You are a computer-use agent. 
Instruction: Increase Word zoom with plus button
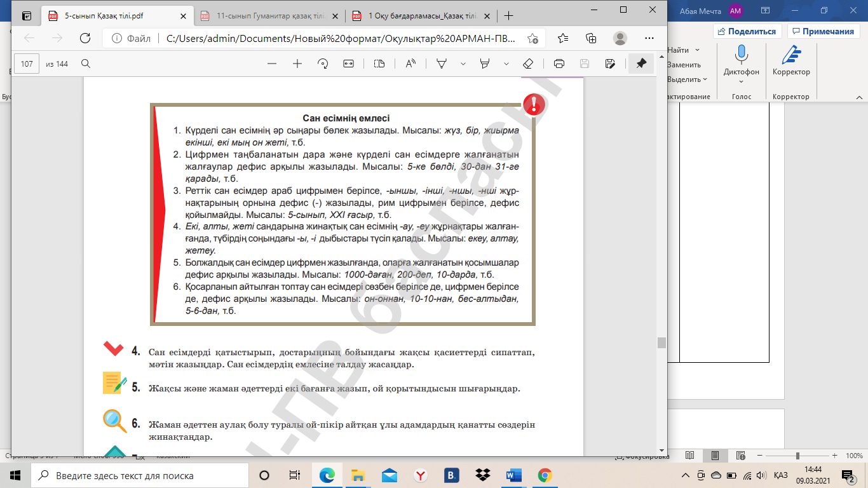click(836, 456)
